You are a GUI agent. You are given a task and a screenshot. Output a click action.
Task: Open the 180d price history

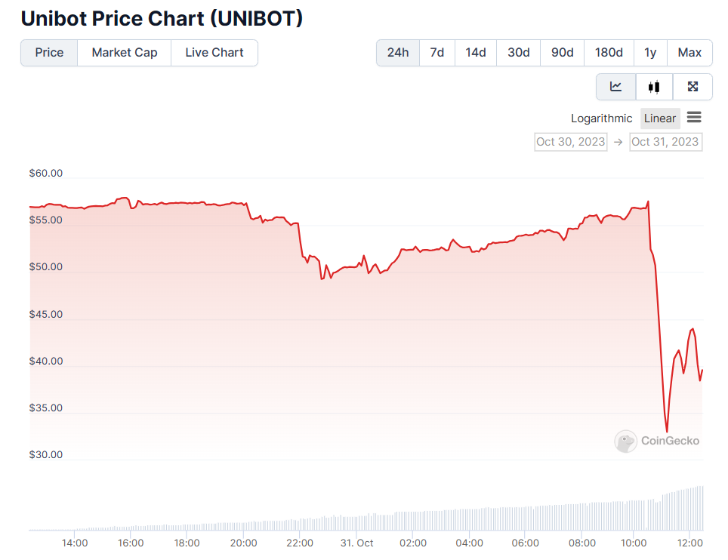(x=608, y=52)
